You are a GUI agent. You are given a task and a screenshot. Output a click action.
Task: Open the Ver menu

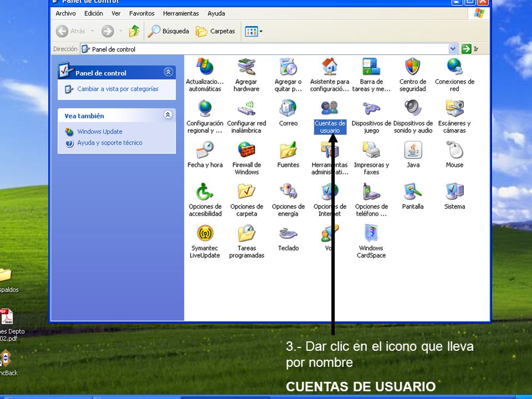click(x=116, y=13)
